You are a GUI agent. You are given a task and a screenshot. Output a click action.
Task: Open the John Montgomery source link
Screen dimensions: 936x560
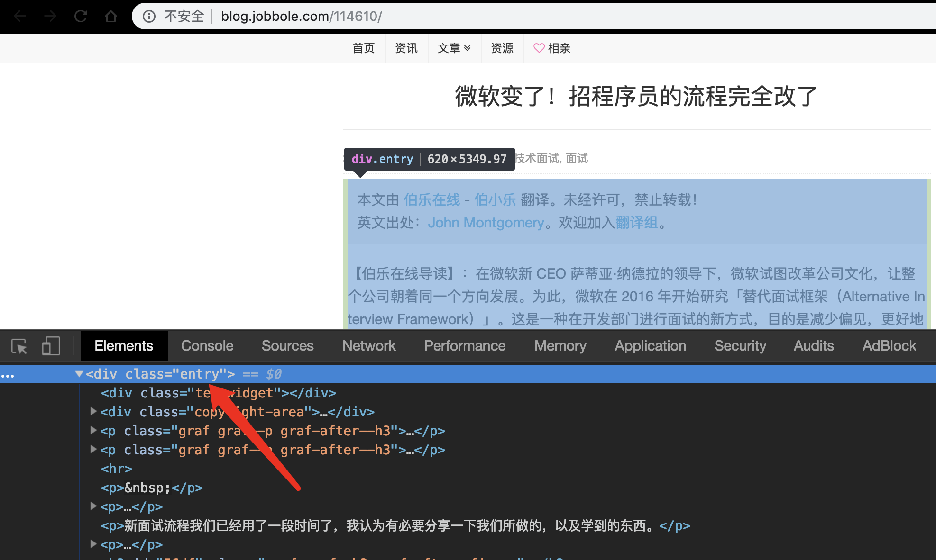click(486, 223)
